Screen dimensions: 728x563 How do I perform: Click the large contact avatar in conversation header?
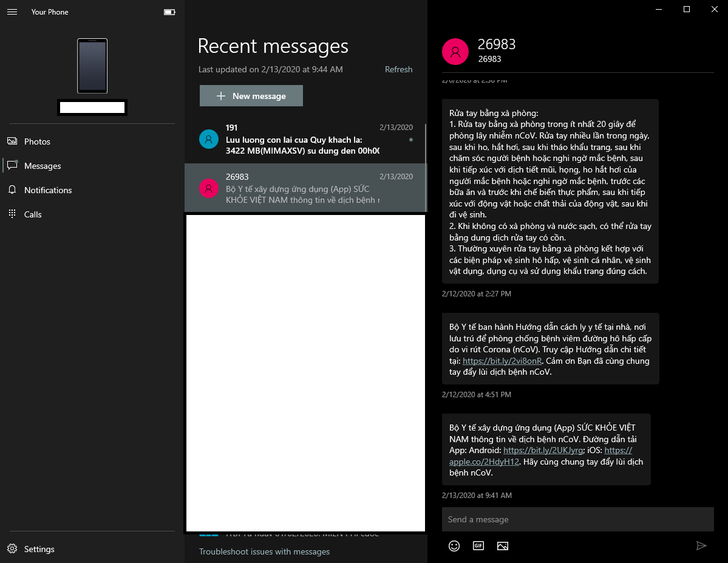tap(455, 52)
